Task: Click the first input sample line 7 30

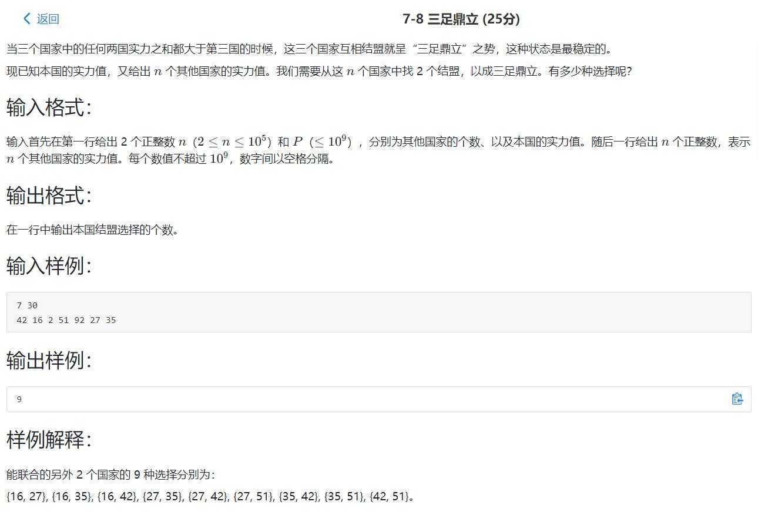Action: point(27,305)
